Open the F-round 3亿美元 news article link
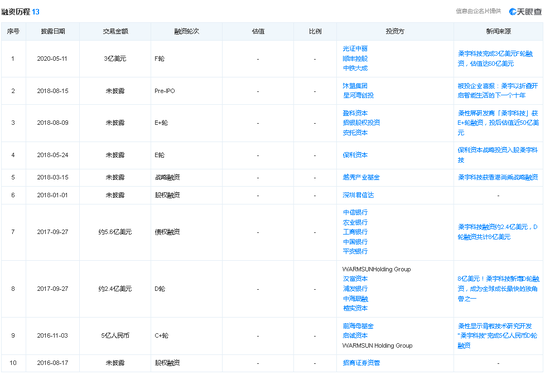The height and width of the screenshot is (375, 550). coord(495,59)
